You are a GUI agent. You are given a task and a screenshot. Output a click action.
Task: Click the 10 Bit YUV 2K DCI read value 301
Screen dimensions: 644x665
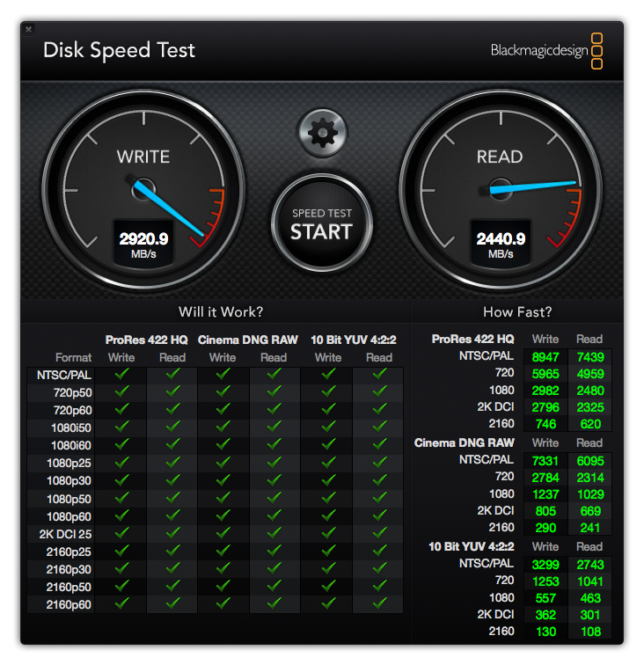pos(590,615)
